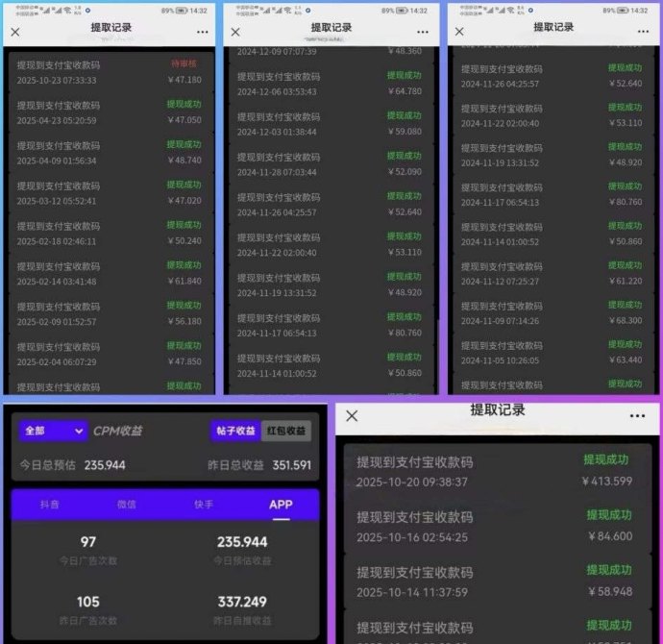663x644 pixels.
Task: Select the ¥59.080 amount
Action: tap(405, 132)
